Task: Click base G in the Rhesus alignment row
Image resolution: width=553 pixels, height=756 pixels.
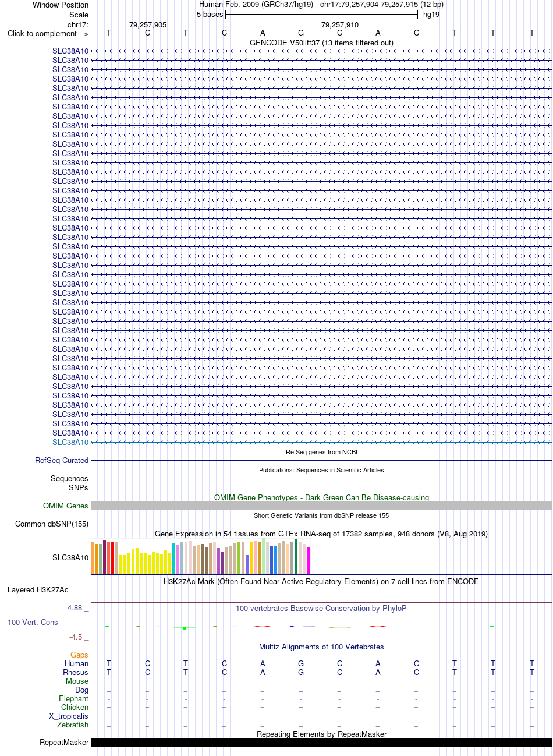Action: pos(301,672)
